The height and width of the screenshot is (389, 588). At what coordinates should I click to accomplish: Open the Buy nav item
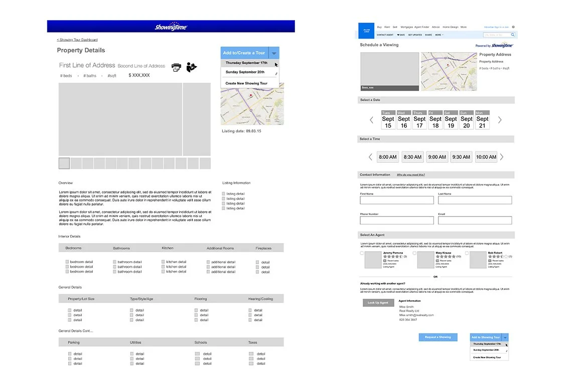379,27
